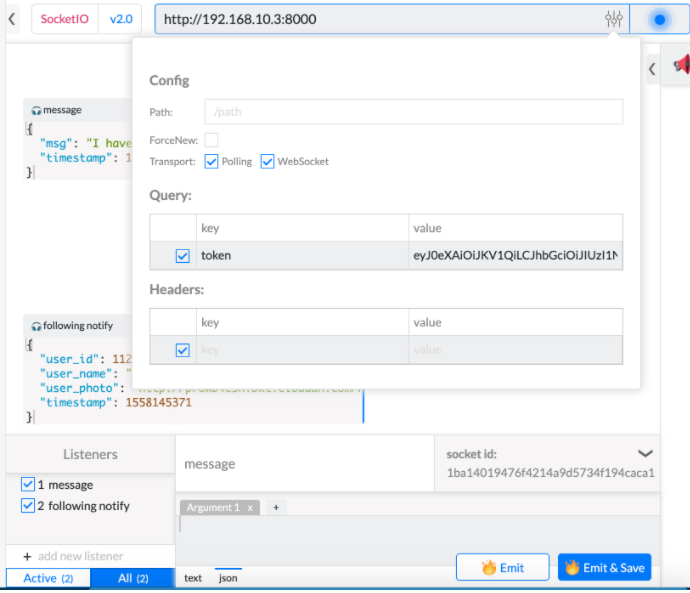The width and height of the screenshot is (690, 593).
Task: Expand the socket id chevron
Action: click(645, 453)
